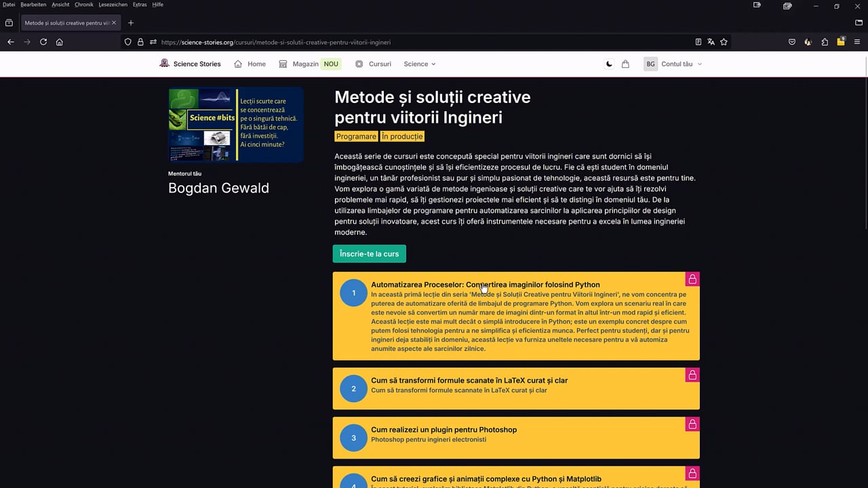Open the shopping bag cart icon
Viewport: 868px width, 488px height.
click(625, 64)
